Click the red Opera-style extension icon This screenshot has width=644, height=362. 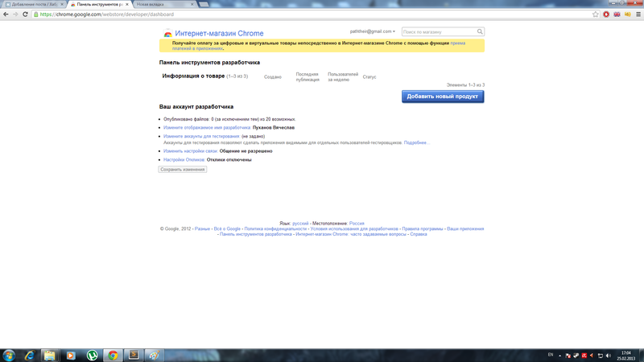[606, 14]
